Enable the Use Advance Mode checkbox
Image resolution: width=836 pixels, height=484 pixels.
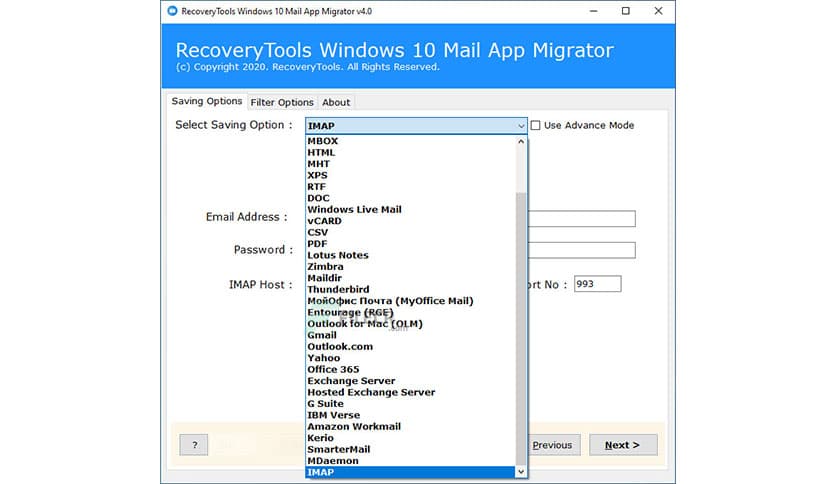point(535,125)
